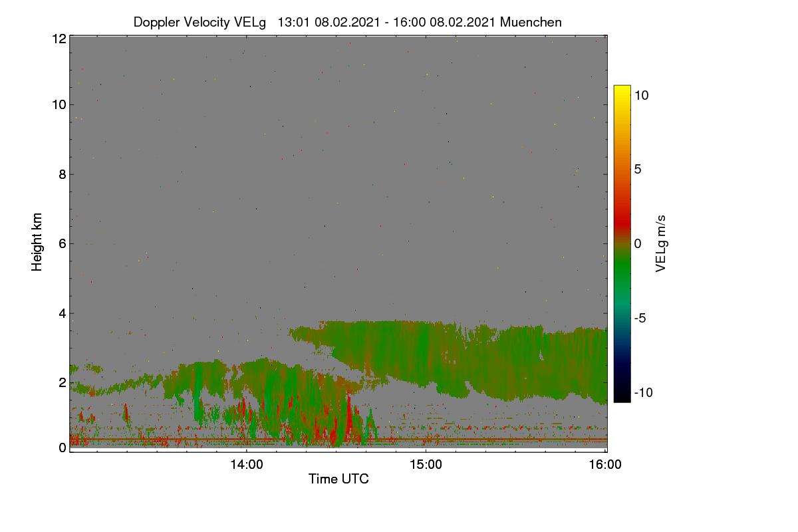This screenshot has height=532, width=798.
Task: Click the 12 km height tick label
Action: [59, 39]
